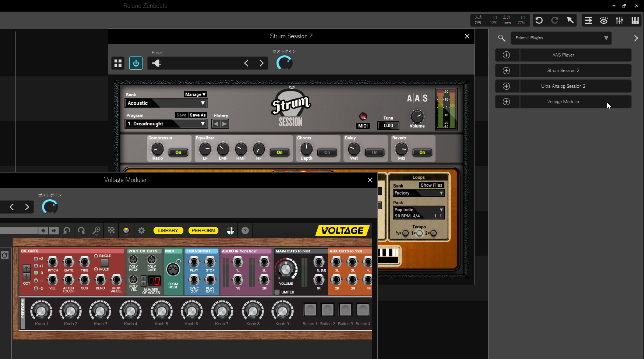Open the LIBRARY tab in Voltage
The image size is (644, 359).
(x=168, y=230)
